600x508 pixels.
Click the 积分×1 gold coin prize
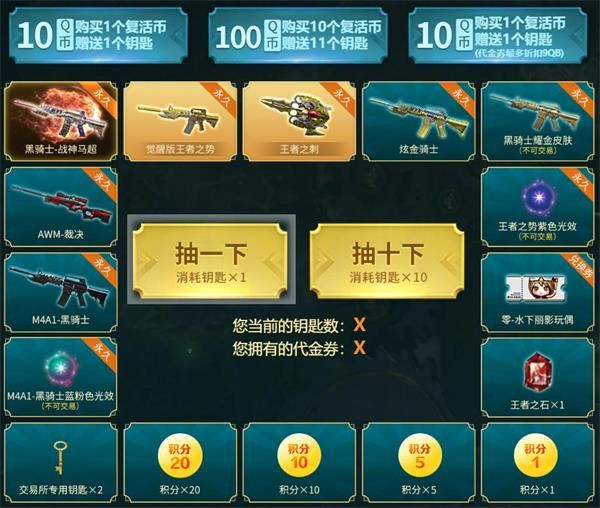click(538, 463)
